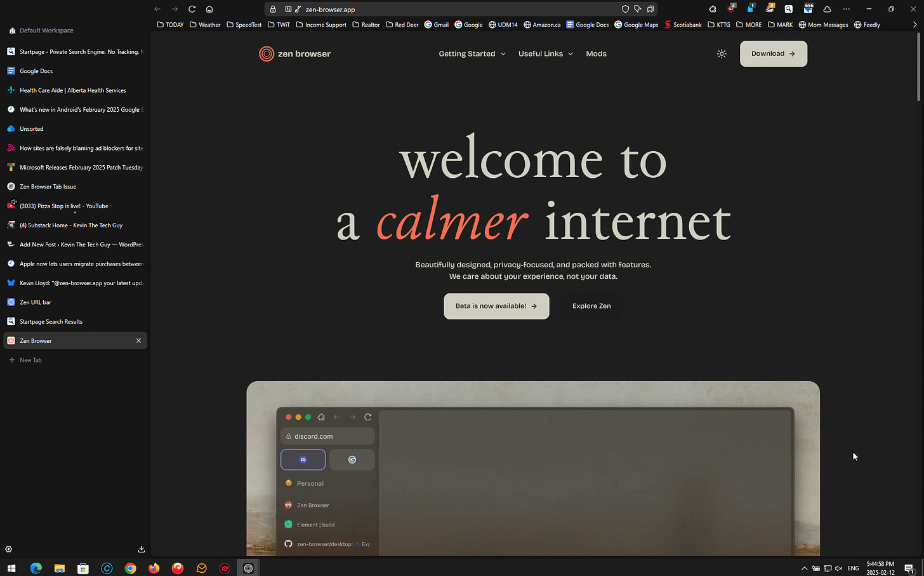Click the Explore Zen button
924x576 pixels.
click(591, 306)
